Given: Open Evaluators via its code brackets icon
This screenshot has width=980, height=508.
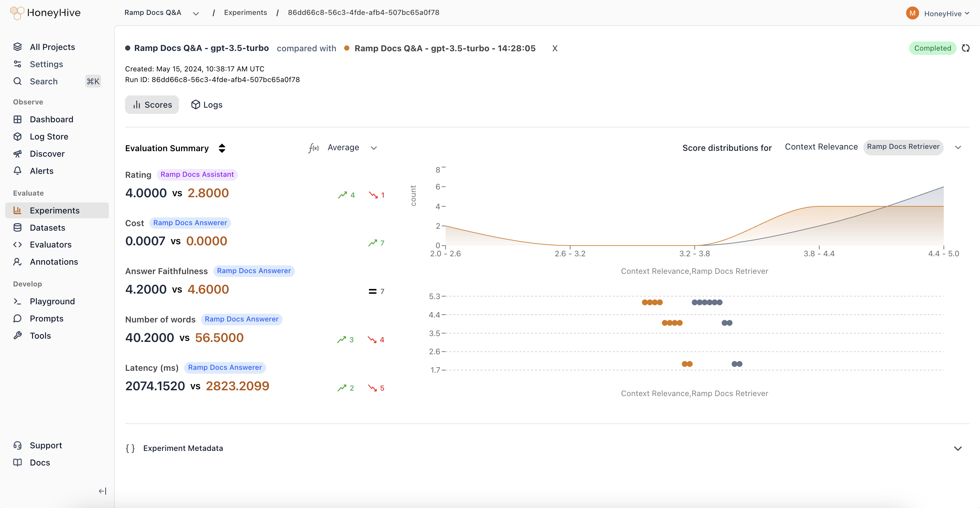Looking at the screenshot, I should tap(17, 245).
